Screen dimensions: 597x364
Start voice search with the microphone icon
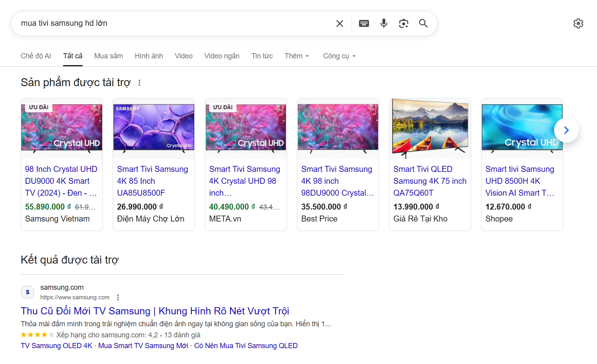point(384,23)
